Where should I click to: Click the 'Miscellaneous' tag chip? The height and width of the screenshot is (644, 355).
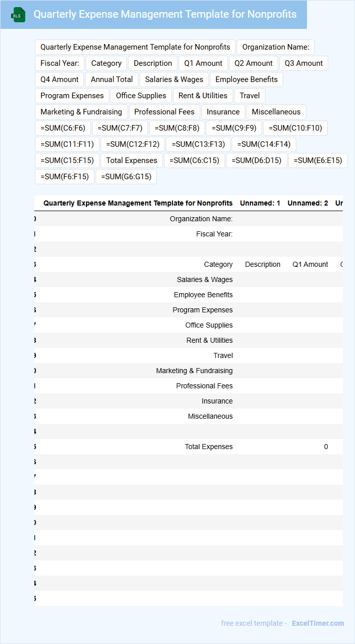click(276, 112)
